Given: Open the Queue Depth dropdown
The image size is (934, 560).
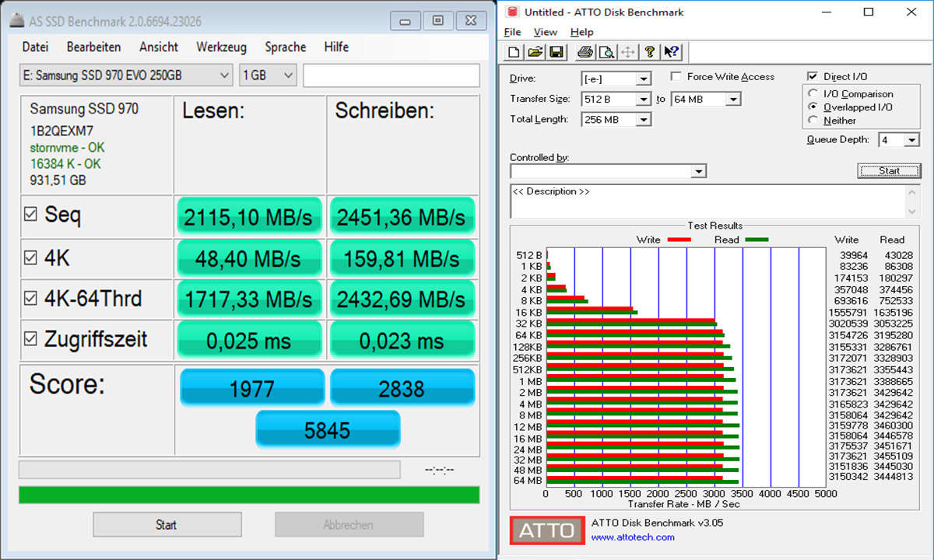Looking at the screenshot, I should tap(898, 140).
